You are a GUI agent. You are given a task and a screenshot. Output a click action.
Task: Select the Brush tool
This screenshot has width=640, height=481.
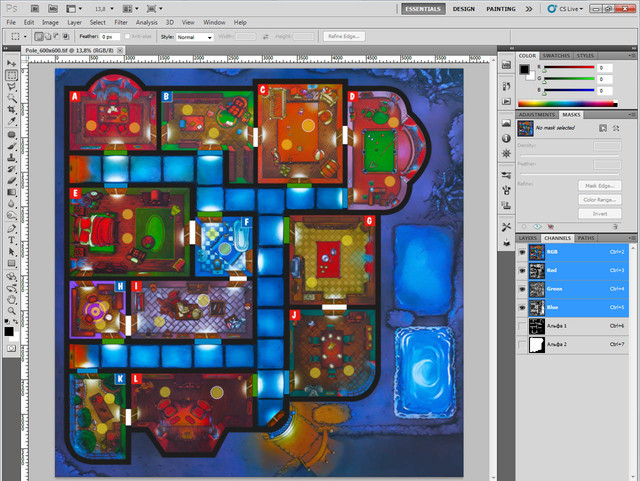click(11, 146)
